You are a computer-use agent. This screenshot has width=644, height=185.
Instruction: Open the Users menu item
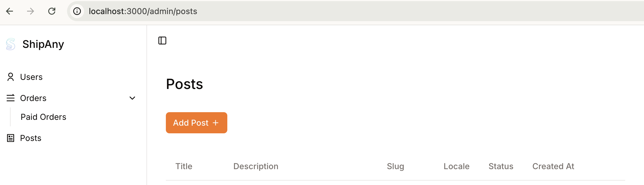[x=31, y=77]
